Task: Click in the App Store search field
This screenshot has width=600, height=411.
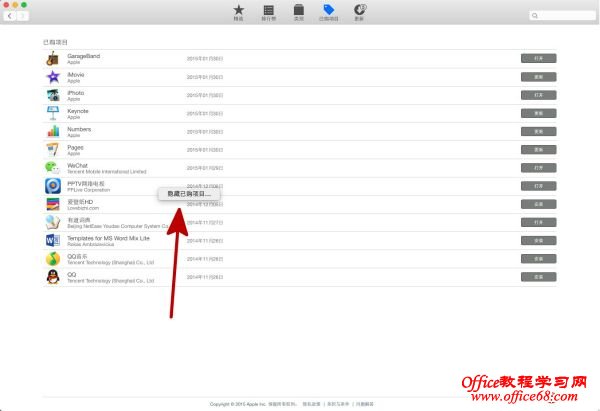Action: 562,15
